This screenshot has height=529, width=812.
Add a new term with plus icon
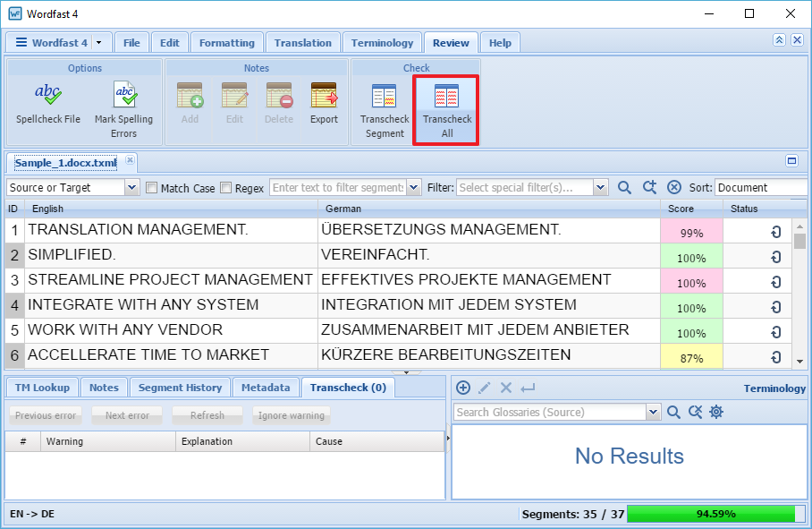click(463, 388)
